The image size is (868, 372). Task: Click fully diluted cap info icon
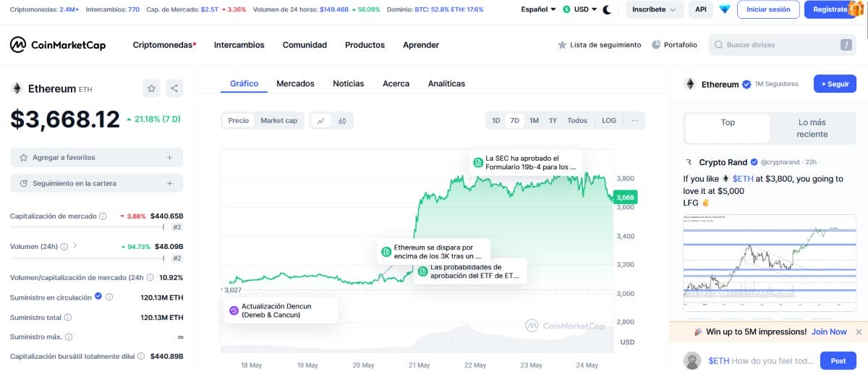[x=142, y=357]
